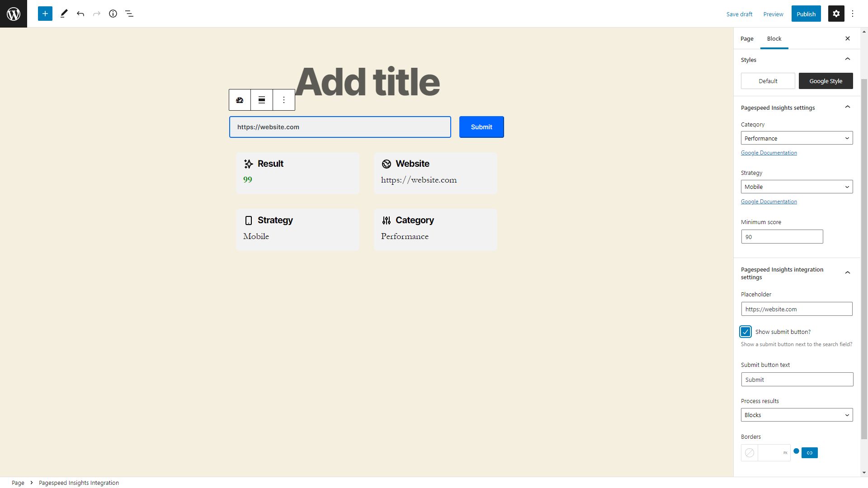
Task: Click the WordPress logo icon
Action: coord(14,14)
